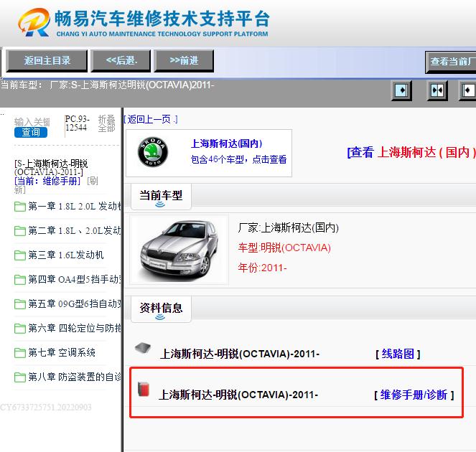Click the red book icon beside 维修手册 row
Image resolution: width=476 pixels, height=452 pixels.
[144, 389]
